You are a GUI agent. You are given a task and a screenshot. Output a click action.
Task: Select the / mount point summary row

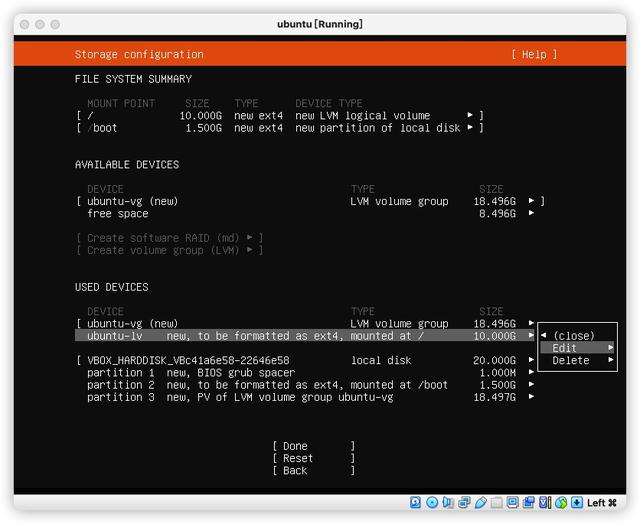tap(280, 115)
